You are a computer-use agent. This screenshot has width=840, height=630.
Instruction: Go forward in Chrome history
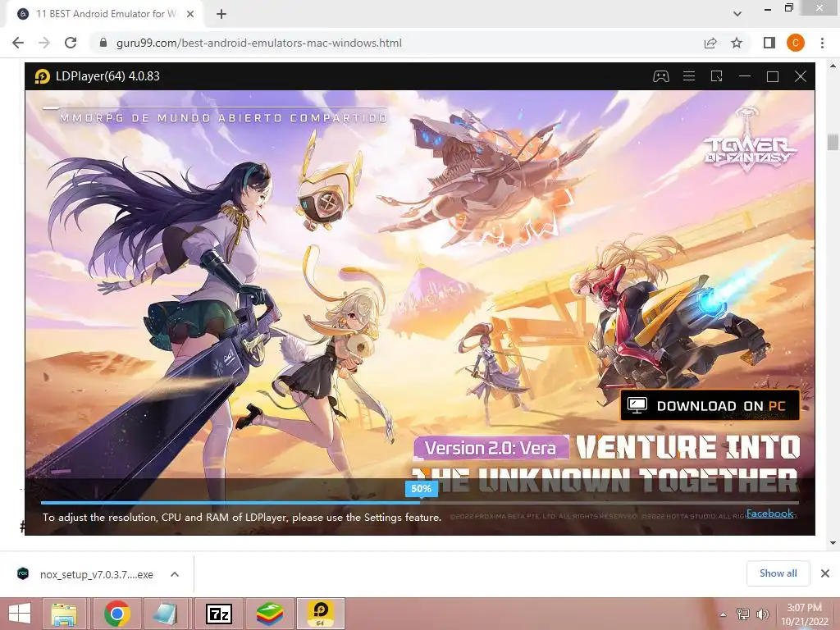44,43
